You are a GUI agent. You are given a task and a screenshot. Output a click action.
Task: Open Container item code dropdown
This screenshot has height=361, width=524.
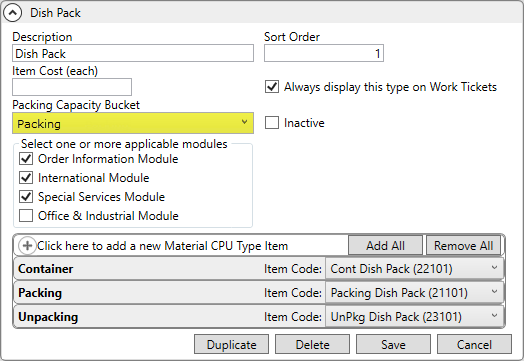[x=414, y=269]
